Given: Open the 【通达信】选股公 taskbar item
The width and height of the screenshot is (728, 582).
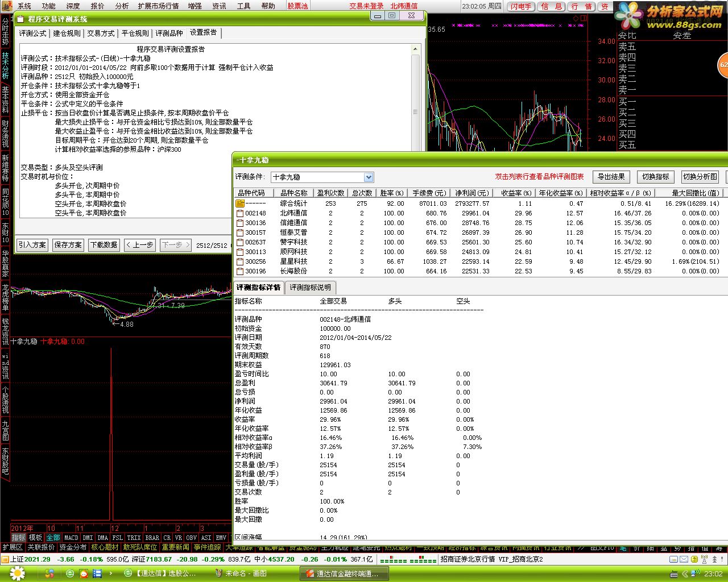Looking at the screenshot, I should 161,574.
